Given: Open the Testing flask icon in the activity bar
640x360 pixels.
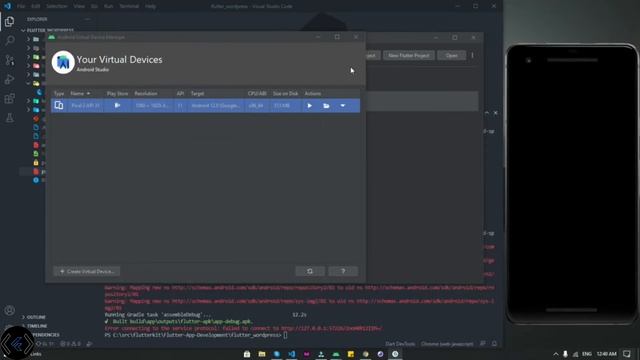Looking at the screenshot, I should pyautogui.click(x=9, y=118).
